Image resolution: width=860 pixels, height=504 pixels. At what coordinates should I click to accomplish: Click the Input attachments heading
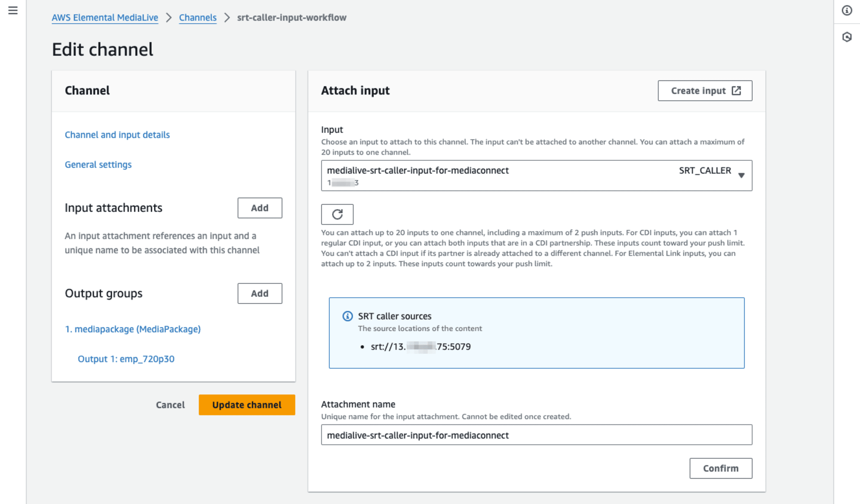[x=114, y=208]
